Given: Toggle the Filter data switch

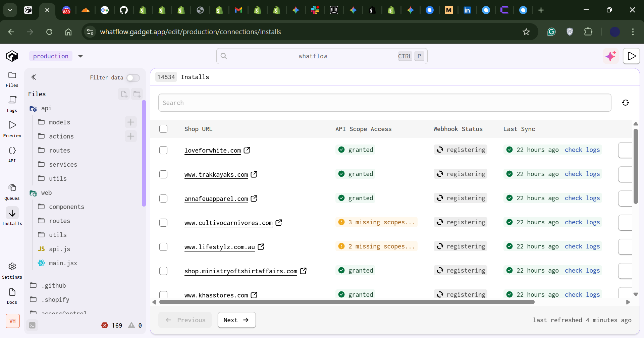Looking at the screenshot, I should pos(133,78).
